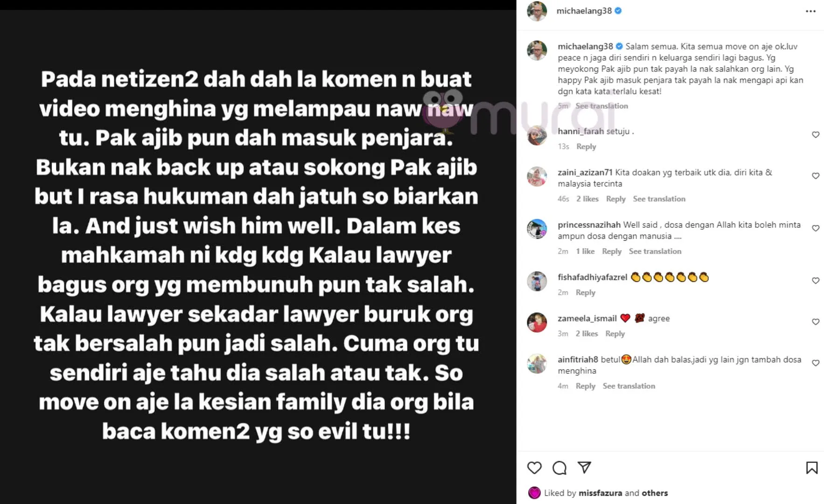Open michaelang38 profile picture in header
The height and width of the screenshot is (504, 824).
pyautogui.click(x=537, y=11)
